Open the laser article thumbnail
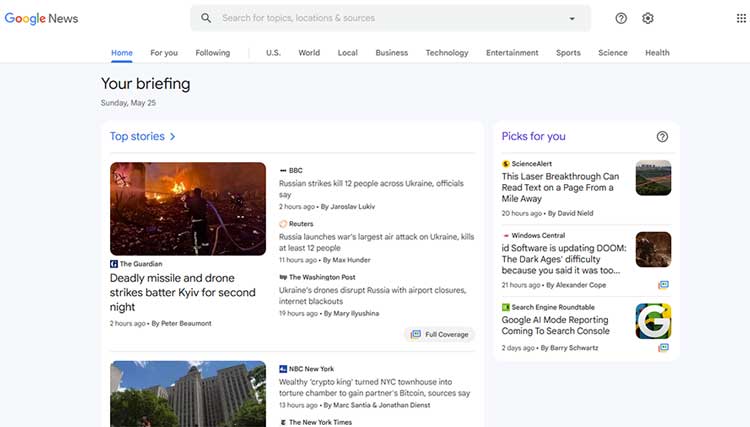Screen dimensions: 750x427 pos(653,177)
